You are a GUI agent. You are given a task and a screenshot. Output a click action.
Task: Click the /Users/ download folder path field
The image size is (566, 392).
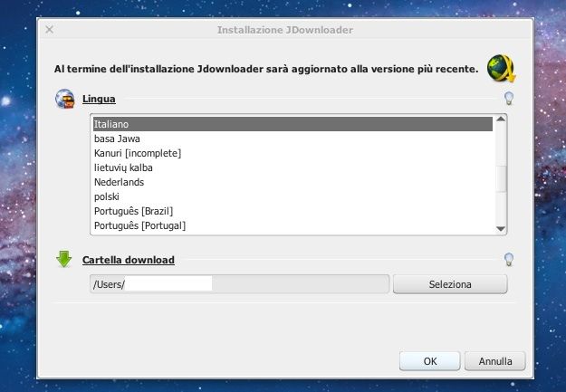[x=240, y=284]
